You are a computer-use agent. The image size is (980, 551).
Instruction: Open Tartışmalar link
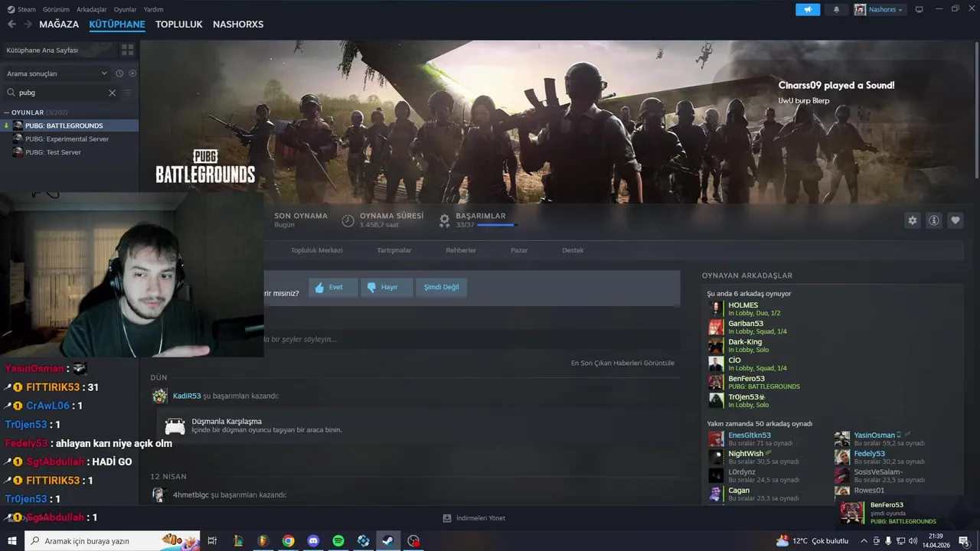pos(394,250)
